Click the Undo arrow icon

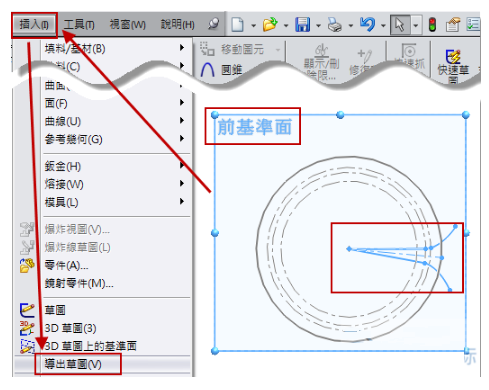pos(367,25)
